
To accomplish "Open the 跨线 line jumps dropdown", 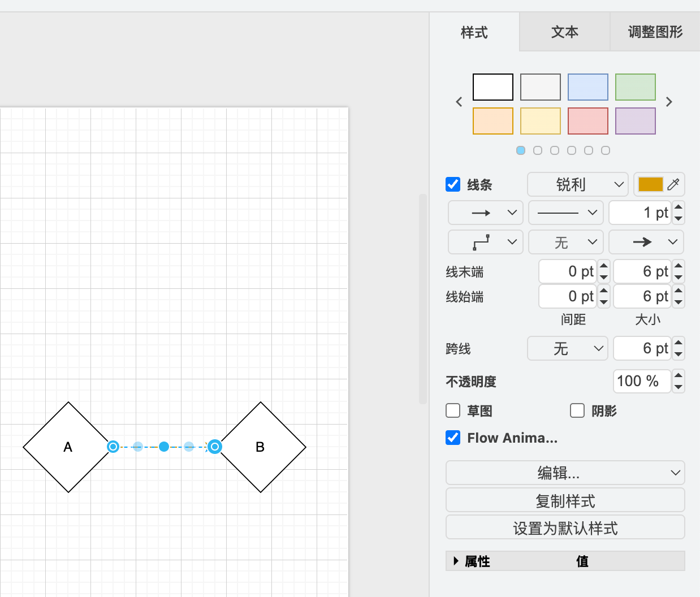I will click(x=567, y=348).
